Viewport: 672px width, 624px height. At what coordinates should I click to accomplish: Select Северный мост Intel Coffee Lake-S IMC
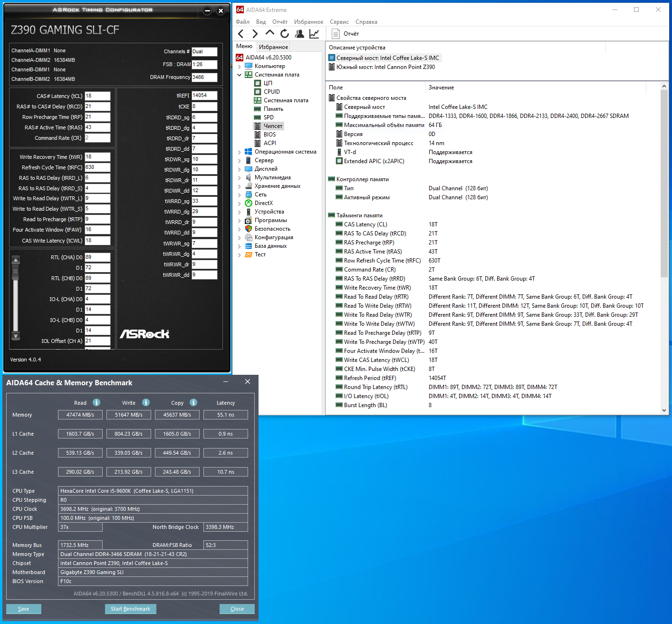click(x=388, y=58)
